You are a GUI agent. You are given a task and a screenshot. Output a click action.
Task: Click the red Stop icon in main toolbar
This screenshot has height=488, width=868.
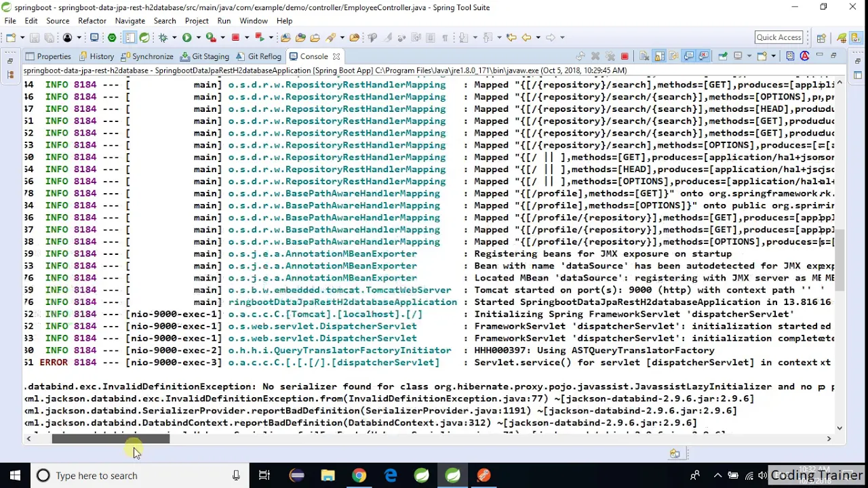pyautogui.click(x=235, y=37)
